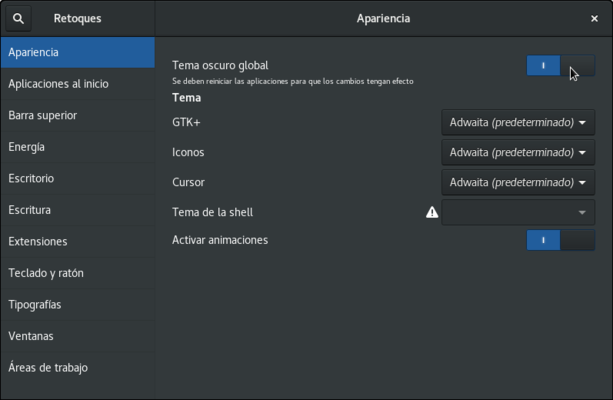613x400 pixels.
Task: Select Áreas de trabajo in sidebar
Action: pyautogui.click(x=77, y=367)
